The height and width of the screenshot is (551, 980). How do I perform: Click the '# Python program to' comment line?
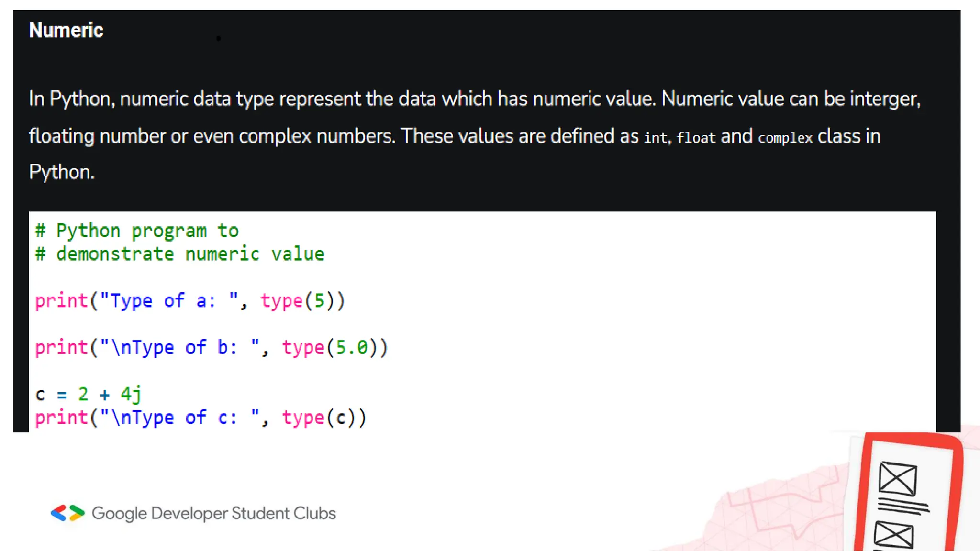tap(137, 231)
